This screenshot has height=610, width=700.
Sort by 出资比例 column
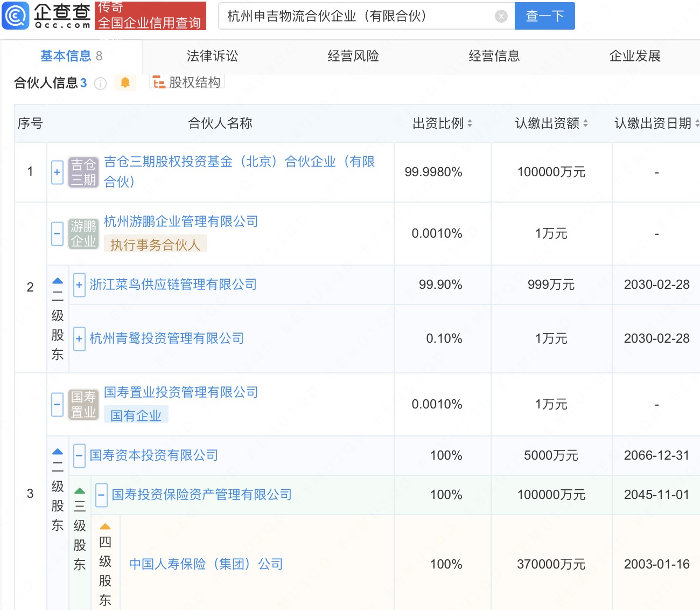470,123
